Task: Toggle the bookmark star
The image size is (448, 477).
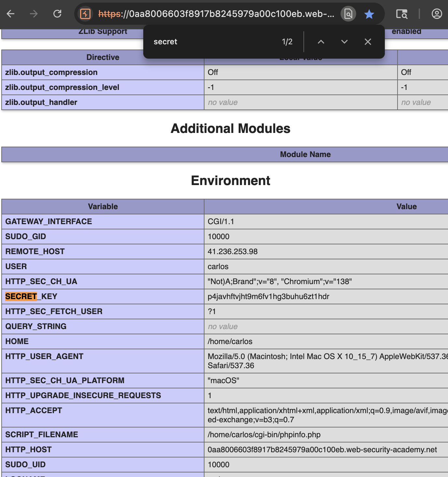Action: click(x=369, y=14)
